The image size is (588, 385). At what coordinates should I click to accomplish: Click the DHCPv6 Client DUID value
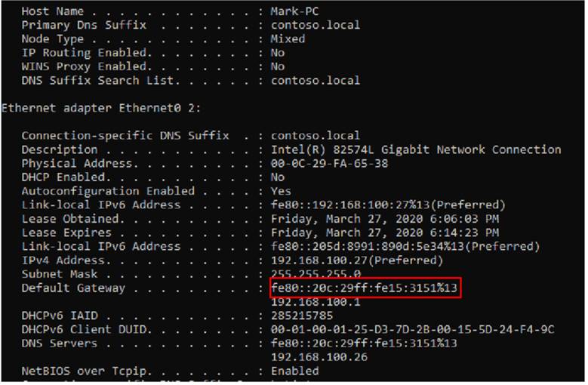tap(412, 330)
